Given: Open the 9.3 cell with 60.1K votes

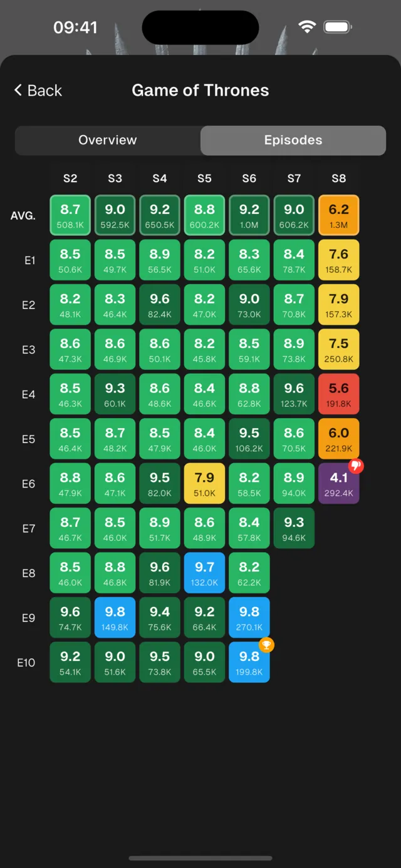Looking at the screenshot, I should point(115,394).
